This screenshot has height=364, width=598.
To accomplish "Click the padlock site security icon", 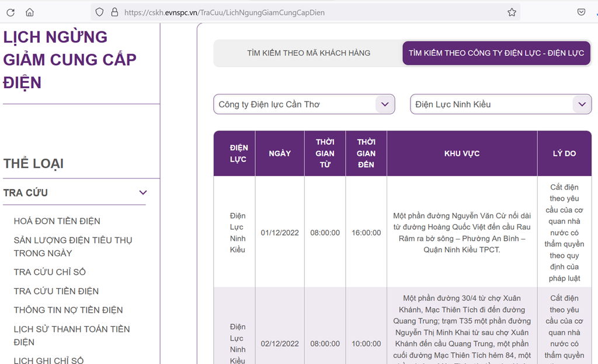I will 114,12.
